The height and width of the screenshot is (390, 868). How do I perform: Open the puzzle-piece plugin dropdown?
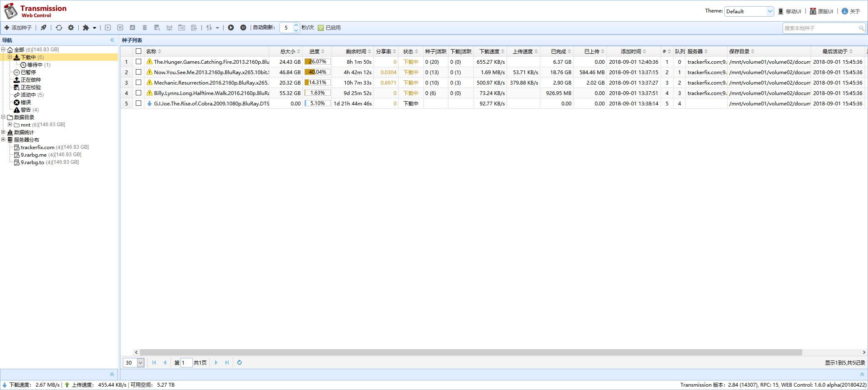(x=89, y=28)
